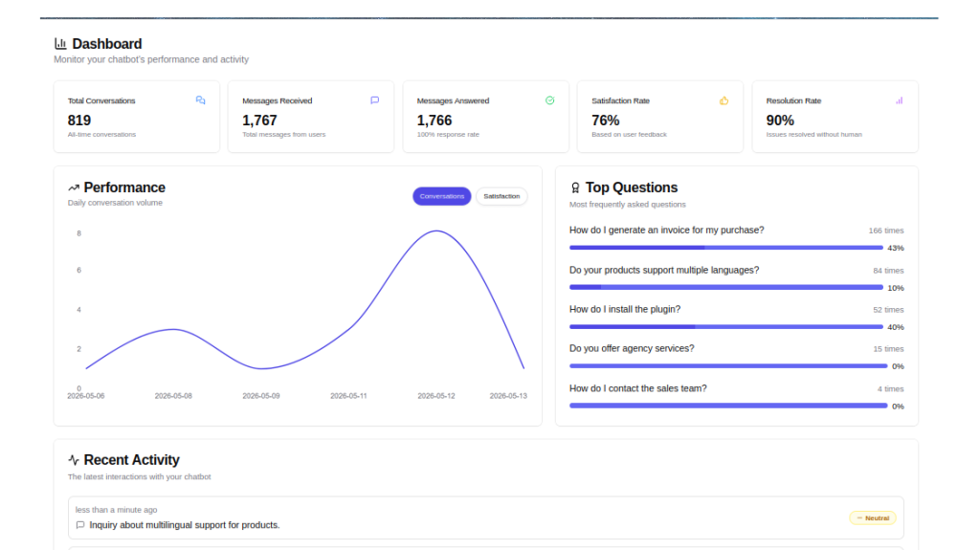Viewport: 980px width, 550px height.
Task: Click the Performance trending arrow icon
Action: 74,187
